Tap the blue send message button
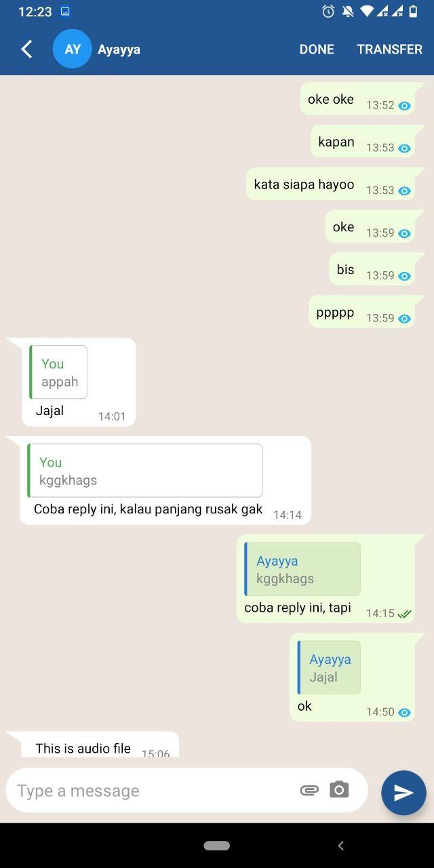 403,793
